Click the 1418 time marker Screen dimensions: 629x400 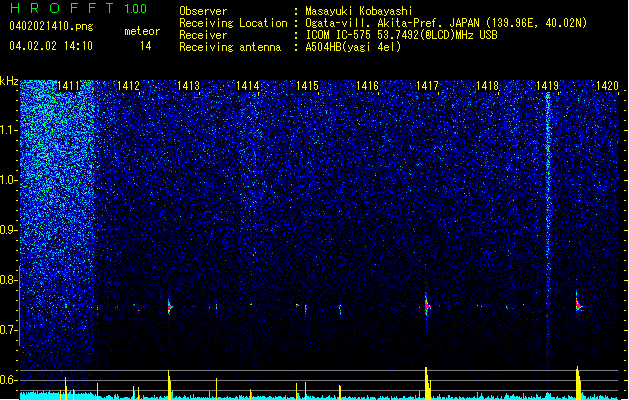coord(487,86)
